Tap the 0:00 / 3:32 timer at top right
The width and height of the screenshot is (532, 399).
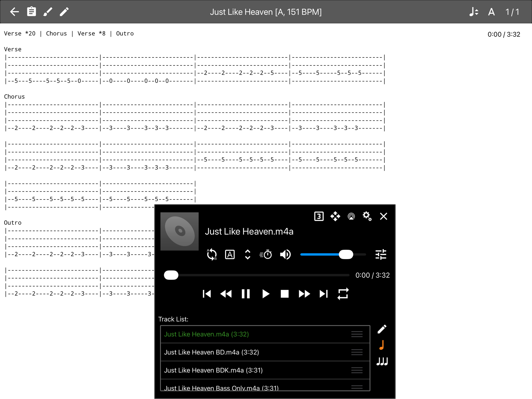504,34
